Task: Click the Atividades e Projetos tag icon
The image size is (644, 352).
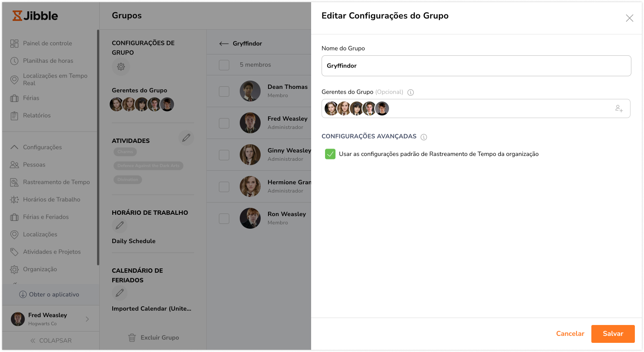Action: pos(14,252)
